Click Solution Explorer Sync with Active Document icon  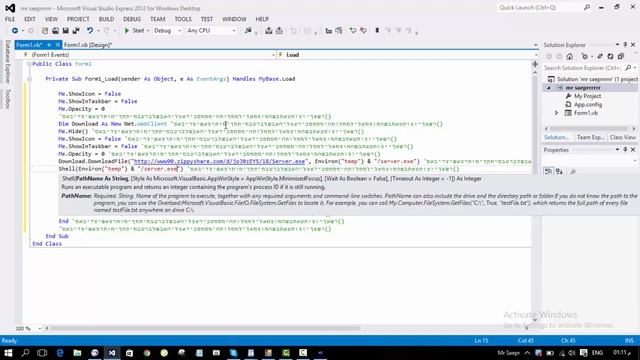pyautogui.click(x=600, y=57)
